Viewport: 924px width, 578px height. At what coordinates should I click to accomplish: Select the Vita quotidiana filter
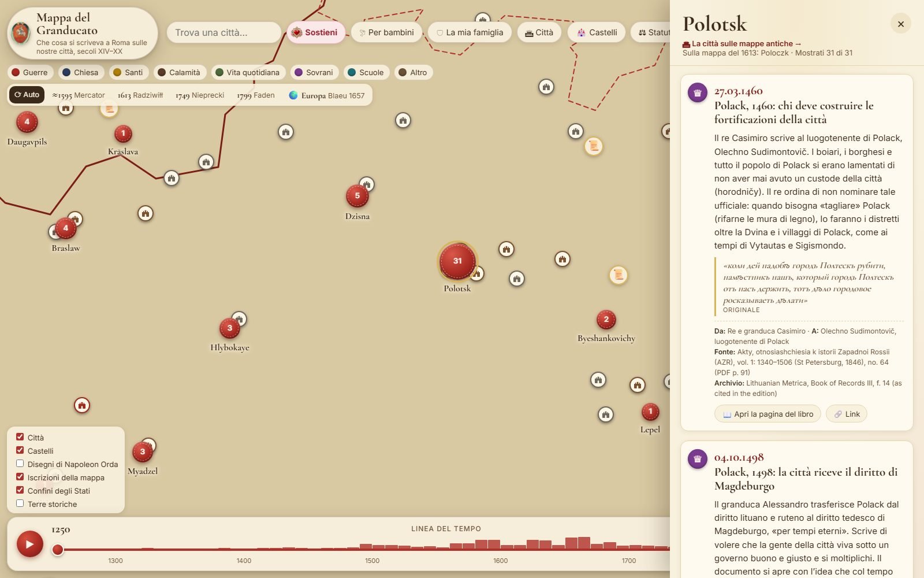[x=248, y=72]
